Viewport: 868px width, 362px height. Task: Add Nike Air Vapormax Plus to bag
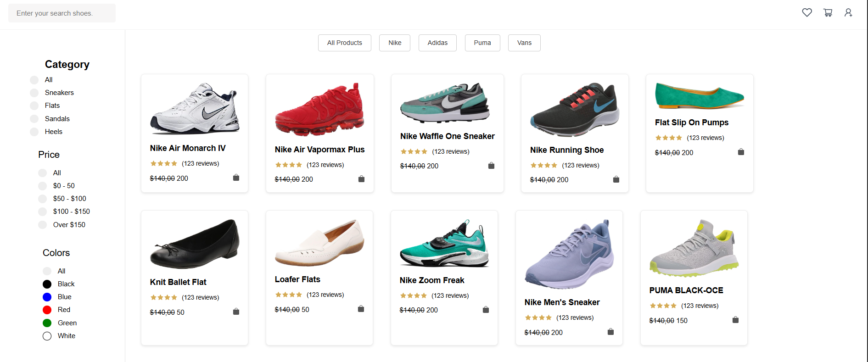click(x=361, y=179)
